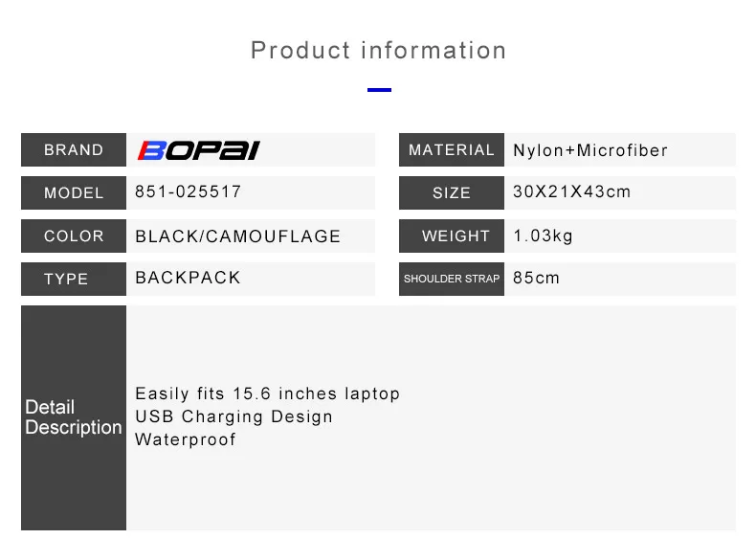This screenshot has height=539, width=756.
Task: Click the 1.03kg weight value
Action: coord(543,236)
